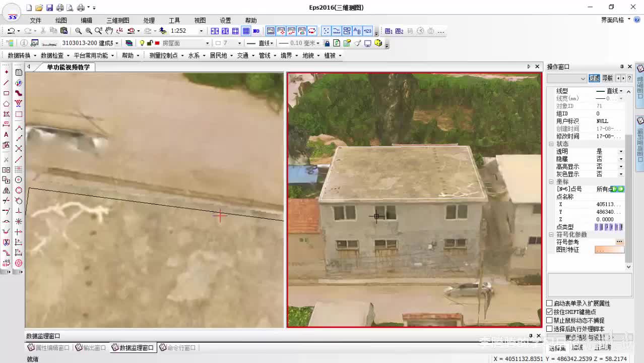The image size is (644, 363).
Task: Click the 符号参考 ellipsis button
Action: point(619,242)
